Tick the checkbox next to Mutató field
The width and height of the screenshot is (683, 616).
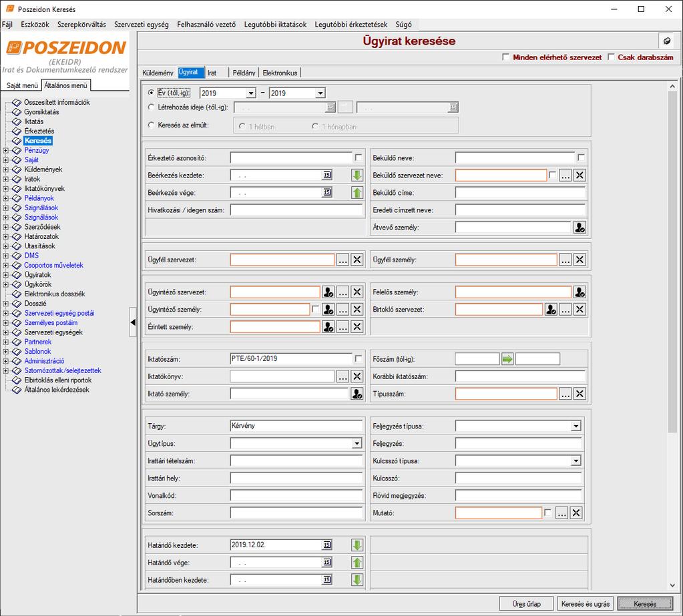(x=548, y=513)
